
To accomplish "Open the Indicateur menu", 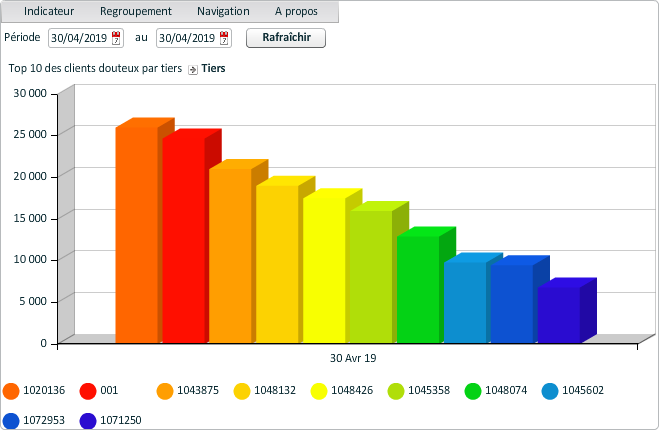I will coord(49,11).
